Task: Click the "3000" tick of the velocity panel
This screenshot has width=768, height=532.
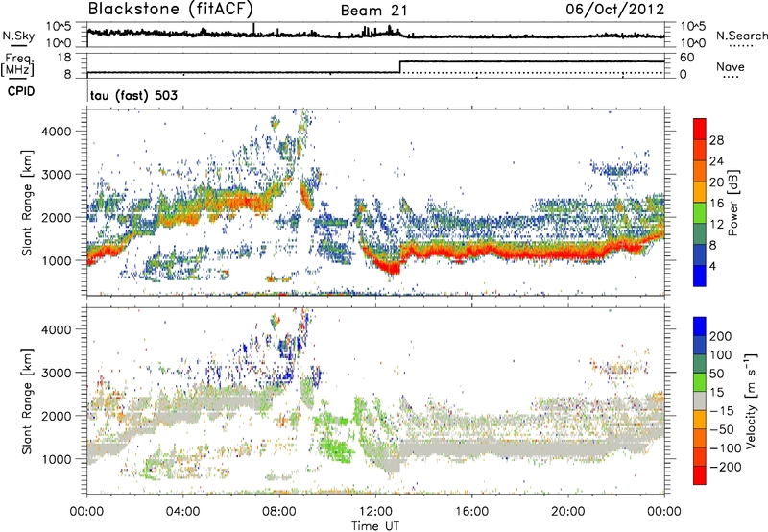Action: [56, 373]
